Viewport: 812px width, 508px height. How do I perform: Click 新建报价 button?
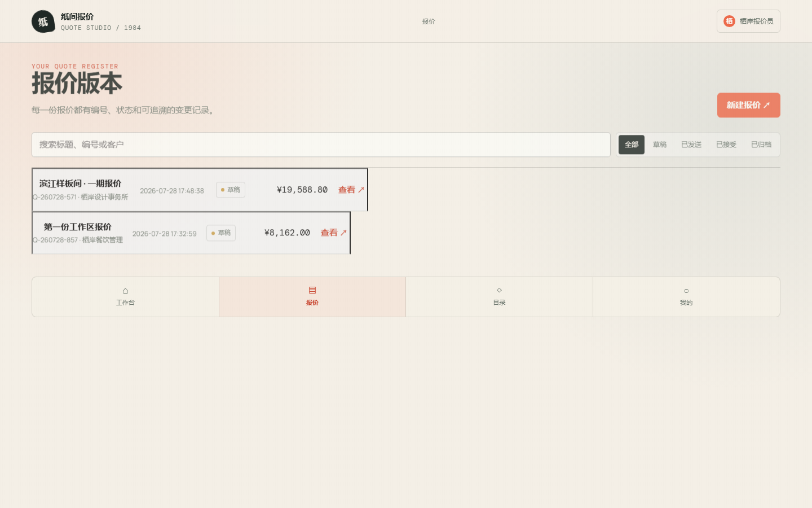(x=748, y=105)
